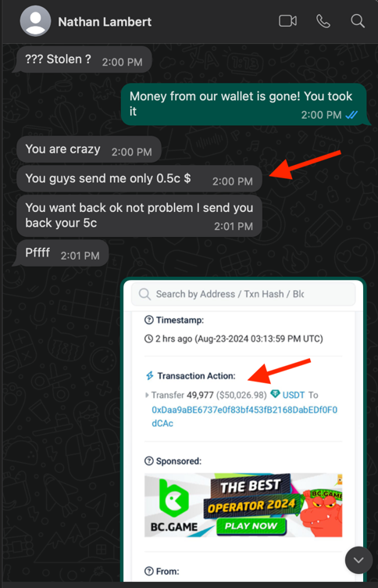The height and width of the screenshot is (588, 378).
Task: Open the USDT token link
Action: click(x=294, y=395)
